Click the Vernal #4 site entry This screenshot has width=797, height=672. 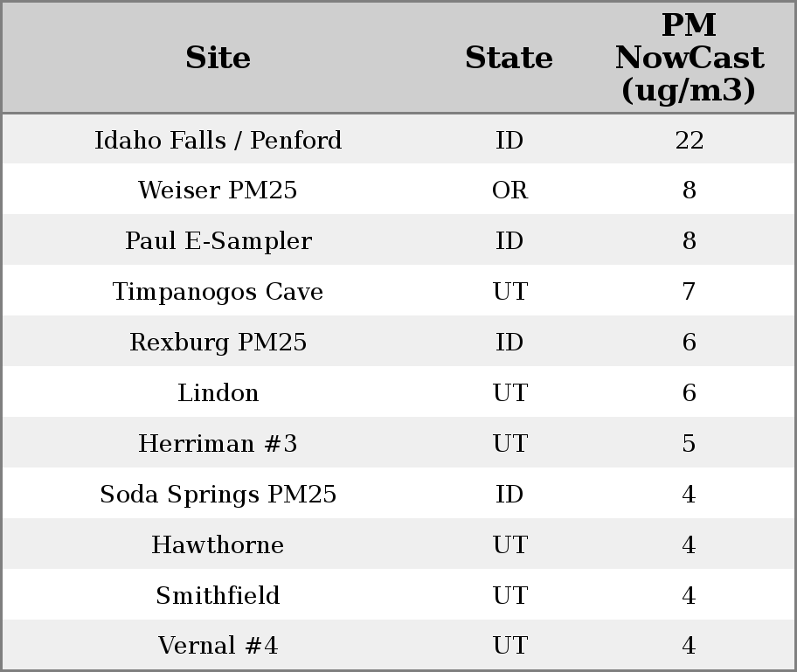218,647
